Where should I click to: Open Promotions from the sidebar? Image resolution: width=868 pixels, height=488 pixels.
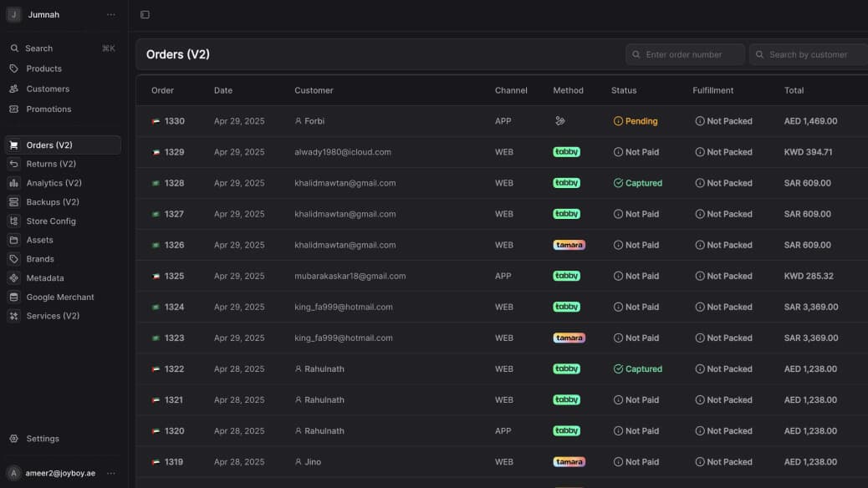[x=49, y=109]
